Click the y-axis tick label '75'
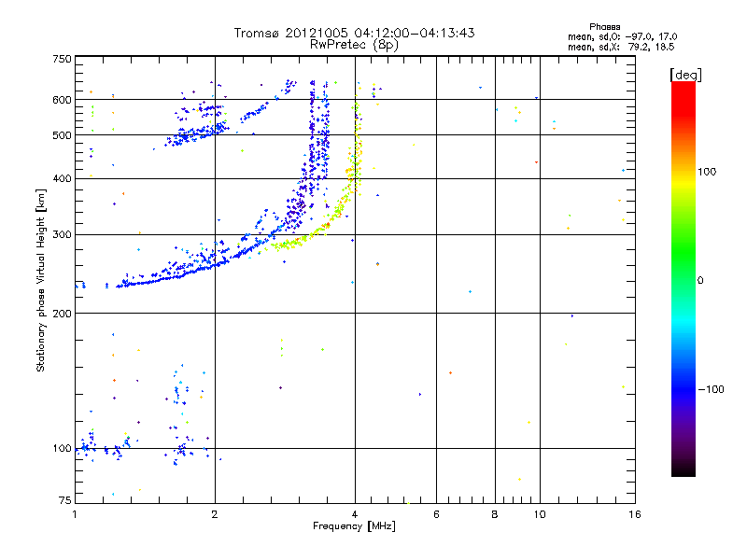Viewport: 747px width, 560px height. point(64,500)
